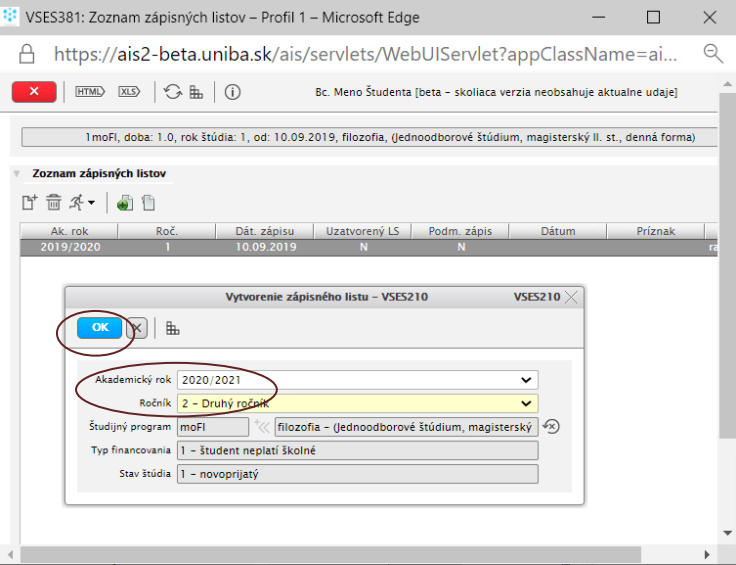Click the cancel X button beside OK

137,329
